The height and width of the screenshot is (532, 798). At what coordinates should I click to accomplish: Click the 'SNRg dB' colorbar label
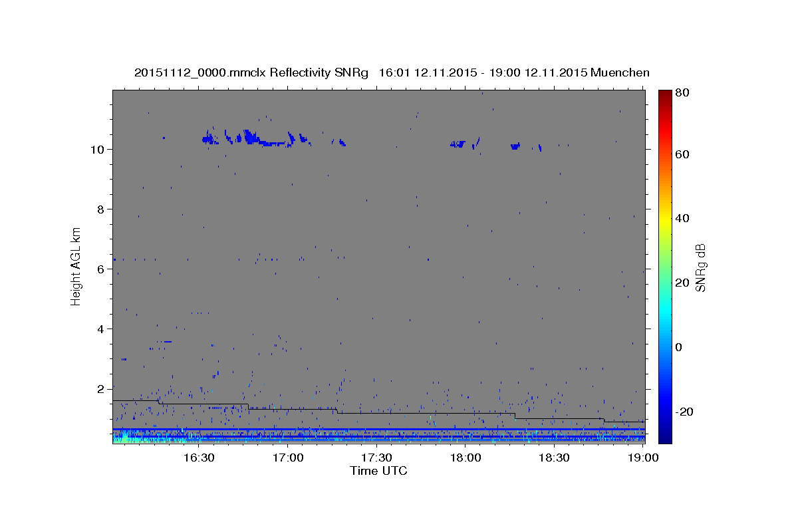pyautogui.click(x=700, y=267)
